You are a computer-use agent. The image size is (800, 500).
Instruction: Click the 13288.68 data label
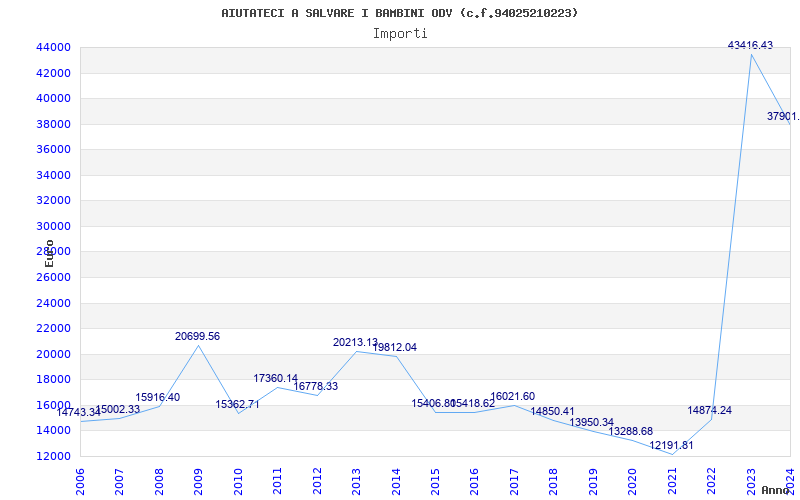(631, 432)
